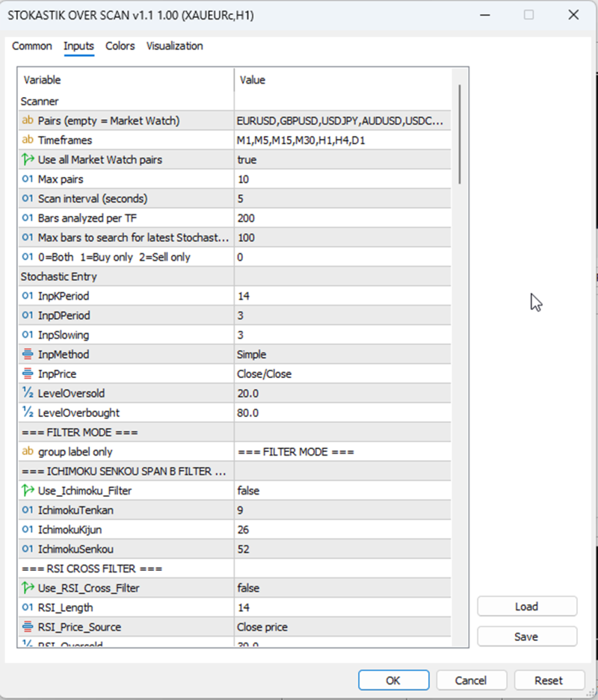Click the enum icon next to InpMethod

coord(28,354)
